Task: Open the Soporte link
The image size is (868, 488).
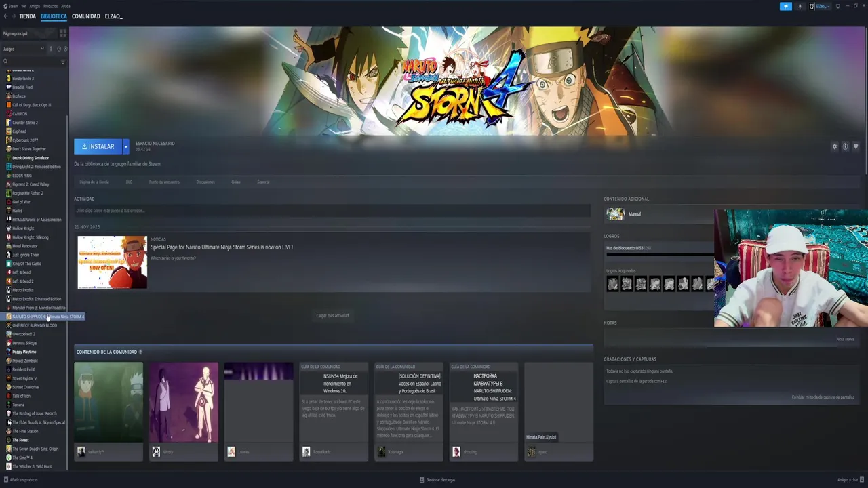Action: click(x=263, y=182)
